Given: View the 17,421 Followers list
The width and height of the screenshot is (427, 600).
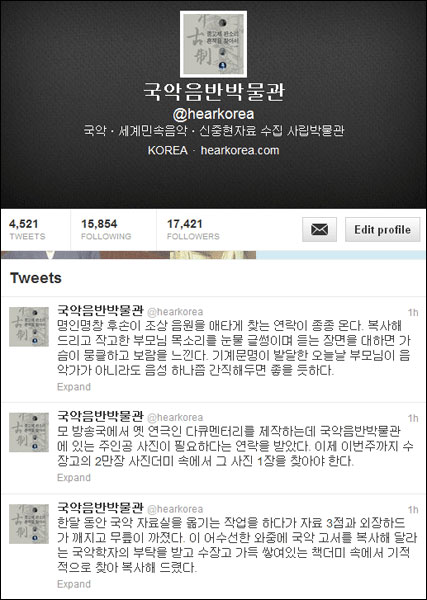Looking at the screenshot, I should [x=193, y=230].
